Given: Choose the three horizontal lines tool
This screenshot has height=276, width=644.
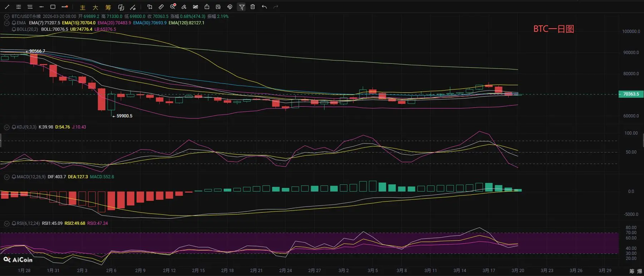Looking at the screenshot, I should click(30, 7).
